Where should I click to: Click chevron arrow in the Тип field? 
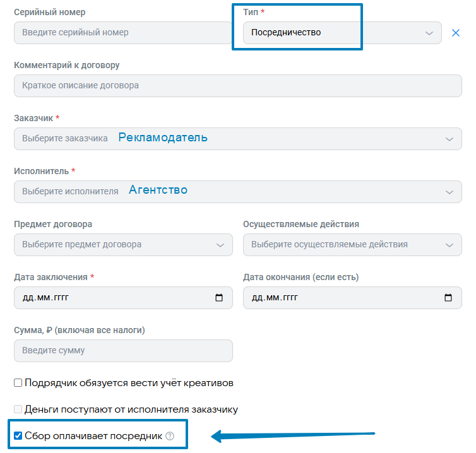429,33
